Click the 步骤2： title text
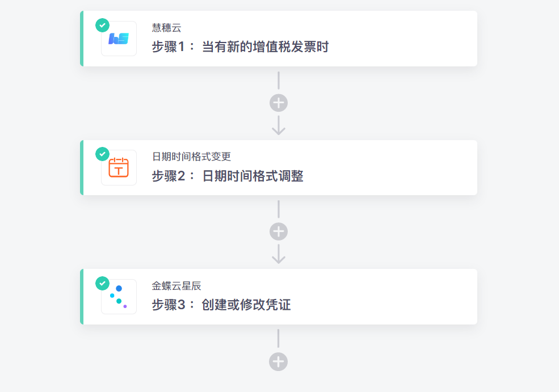This screenshot has width=559, height=392. point(173,176)
